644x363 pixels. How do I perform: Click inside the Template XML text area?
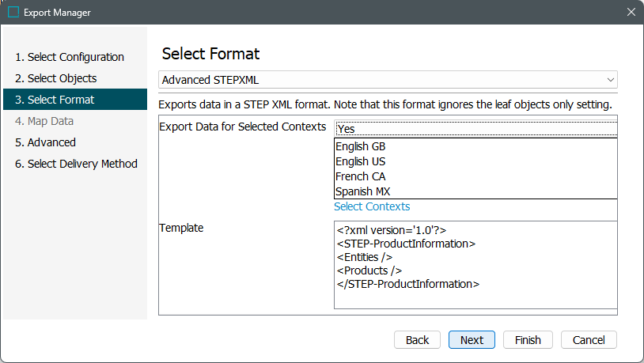[475, 263]
